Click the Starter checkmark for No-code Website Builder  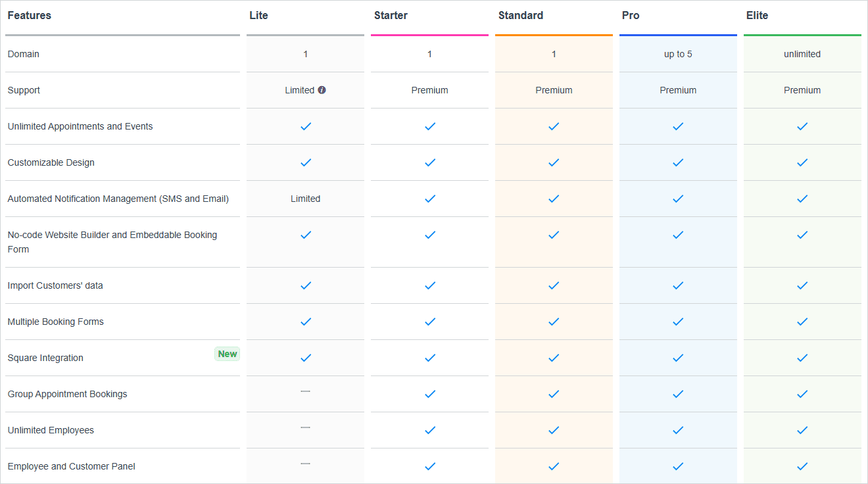(x=429, y=234)
